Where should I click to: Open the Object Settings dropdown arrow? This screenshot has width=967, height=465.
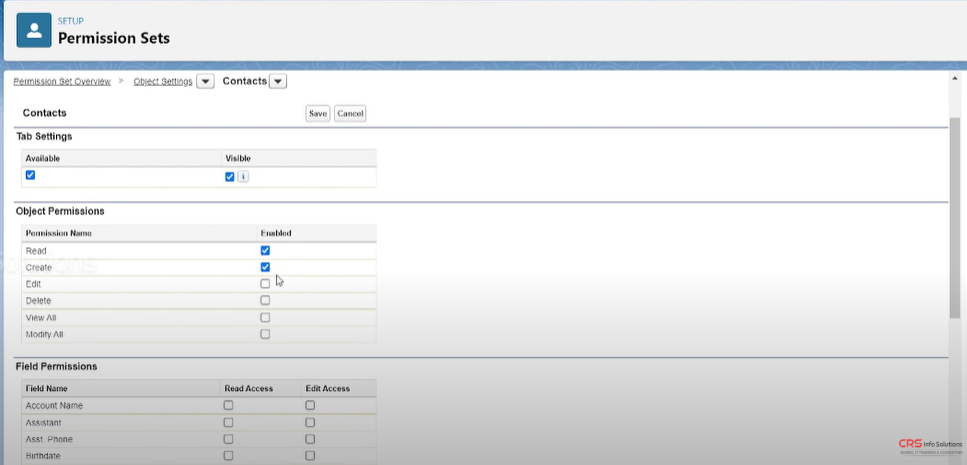pyautogui.click(x=205, y=82)
